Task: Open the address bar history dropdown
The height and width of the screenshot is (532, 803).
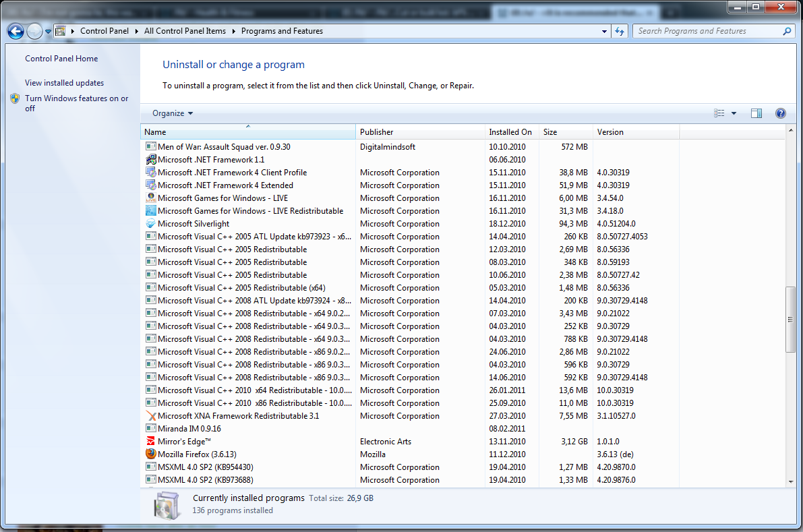Action: (x=604, y=31)
